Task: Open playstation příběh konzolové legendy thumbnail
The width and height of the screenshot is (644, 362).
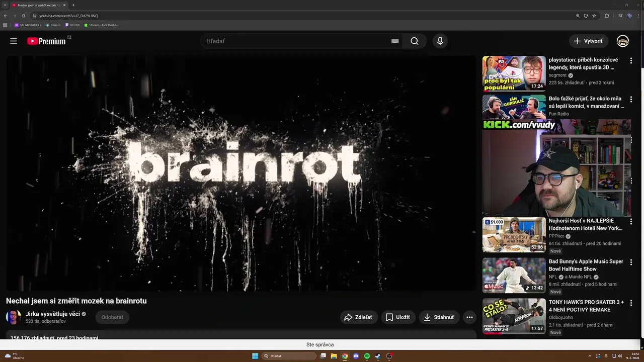Action: pyautogui.click(x=514, y=73)
